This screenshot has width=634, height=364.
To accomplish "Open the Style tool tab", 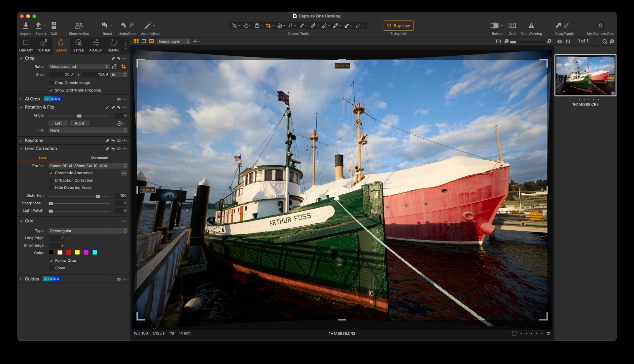I will tap(79, 46).
